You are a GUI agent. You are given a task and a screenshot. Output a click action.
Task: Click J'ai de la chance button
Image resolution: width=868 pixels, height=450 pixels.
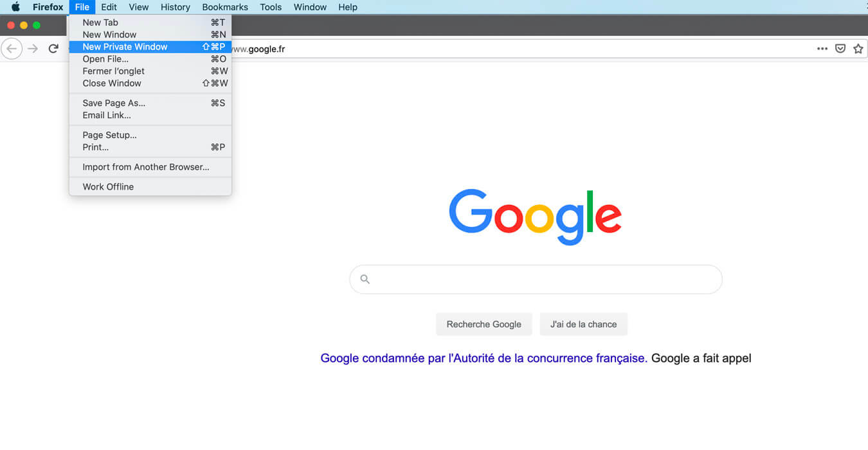coord(584,324)
